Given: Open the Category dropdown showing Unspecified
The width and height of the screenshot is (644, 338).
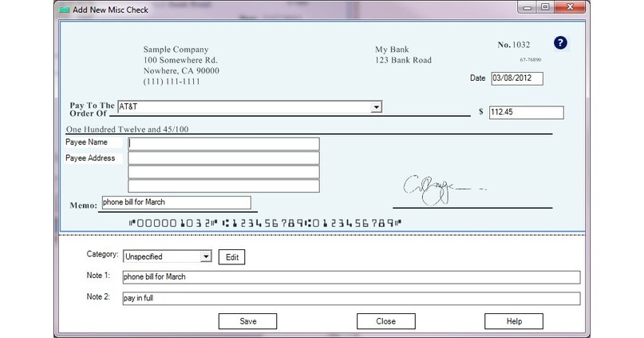Looking at the screenshot, I should [x=205, y=256].
